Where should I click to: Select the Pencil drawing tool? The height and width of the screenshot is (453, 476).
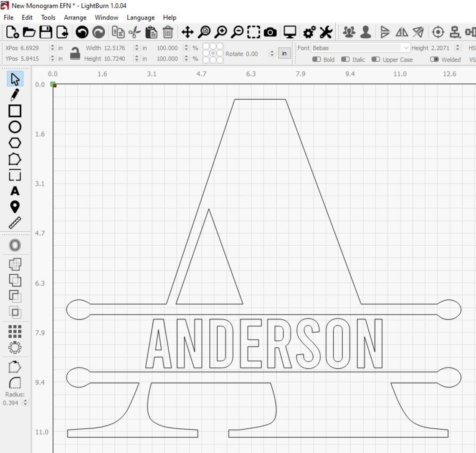[x=15, y=95]
